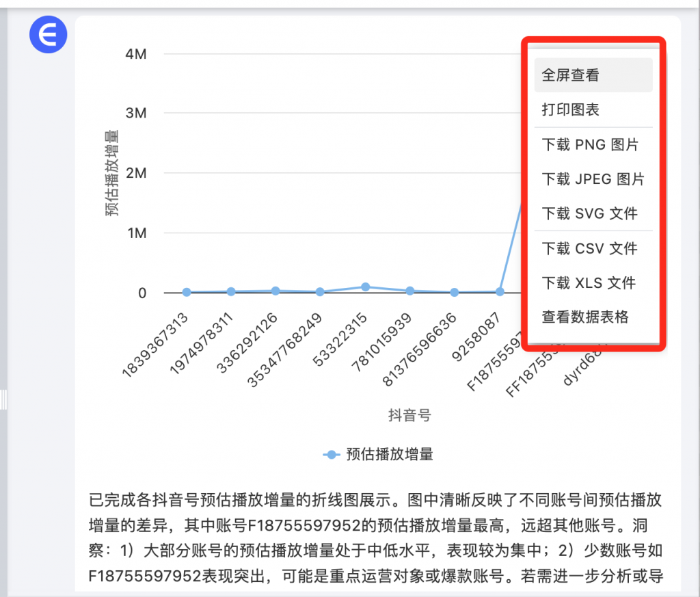Screen dimensions: 700x597
Task: Click the x-axis label 35347768249
Action: pyautogui.click(x=284, y=349)
